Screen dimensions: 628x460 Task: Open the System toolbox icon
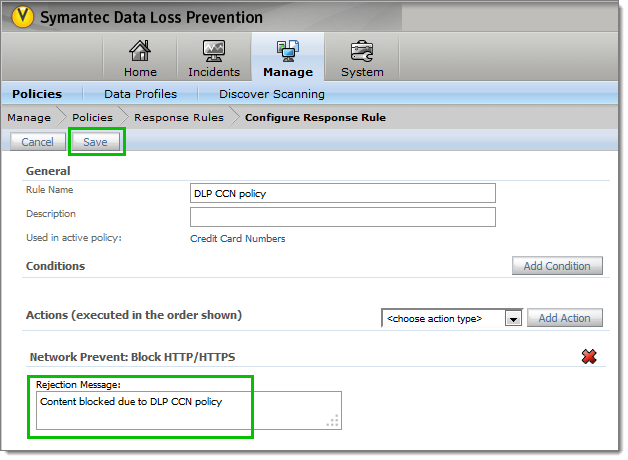pos(361,52)
